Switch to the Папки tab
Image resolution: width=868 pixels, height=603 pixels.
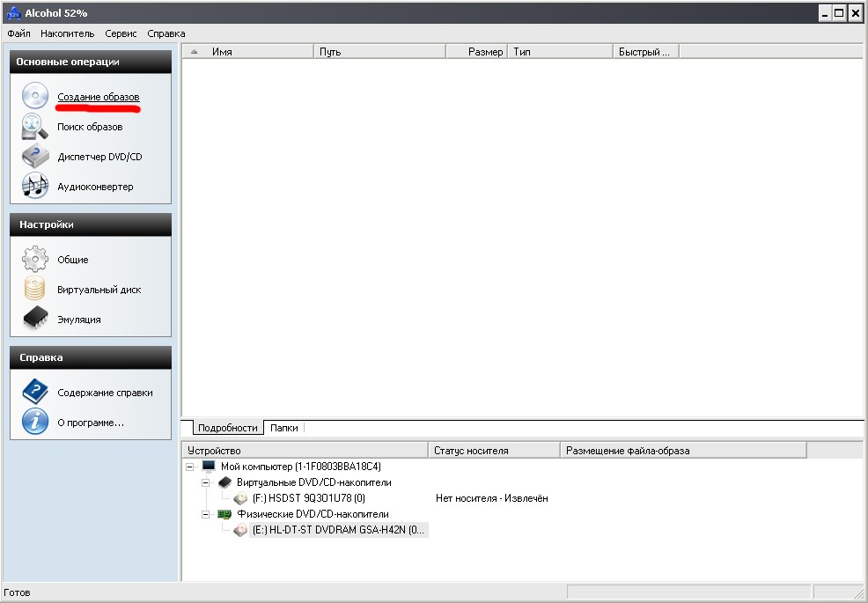284,428
